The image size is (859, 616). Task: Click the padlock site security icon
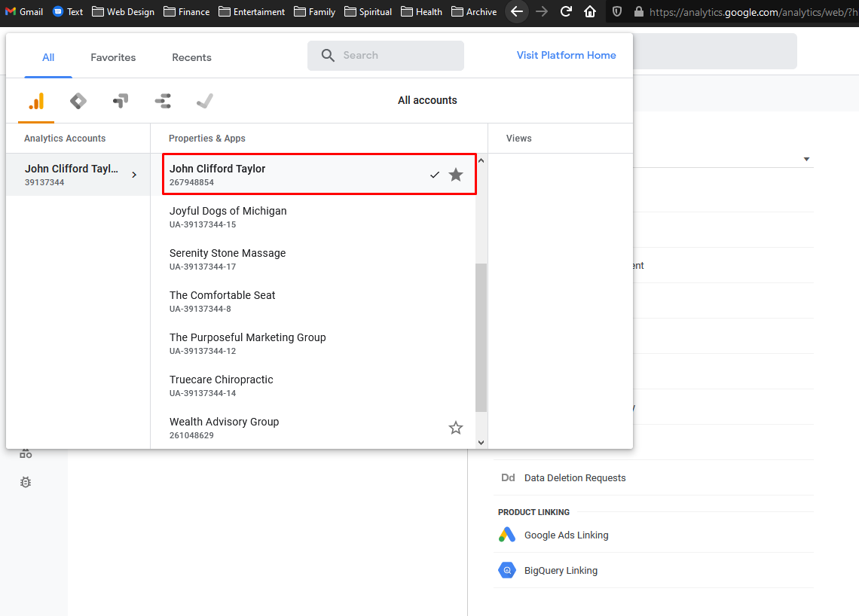pyautogui.click(x=639, y=11)
